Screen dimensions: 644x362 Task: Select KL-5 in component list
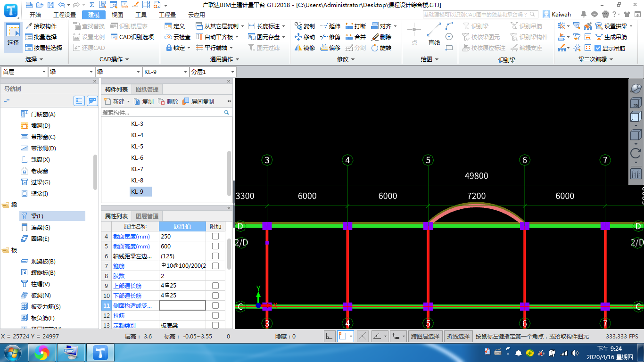point(137,146)
